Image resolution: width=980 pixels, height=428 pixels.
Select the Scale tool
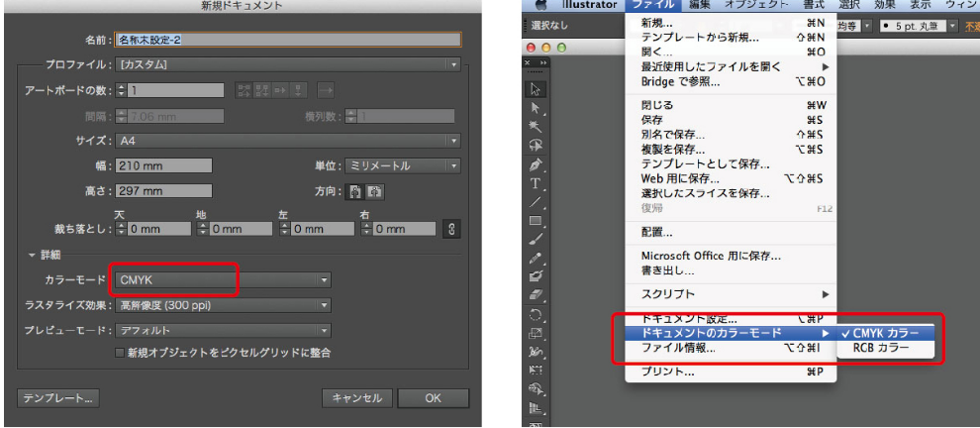[535, 333]
